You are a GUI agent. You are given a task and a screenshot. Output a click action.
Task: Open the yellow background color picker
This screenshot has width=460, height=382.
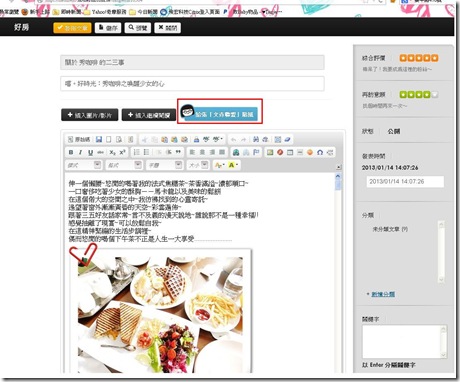[x=233, y=165]
